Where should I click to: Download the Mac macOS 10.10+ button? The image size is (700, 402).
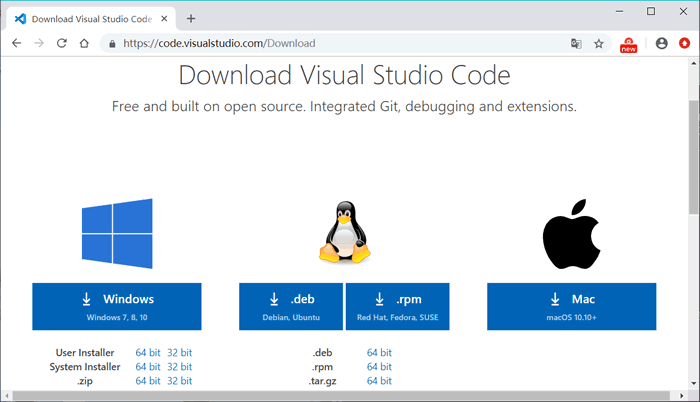571,306
